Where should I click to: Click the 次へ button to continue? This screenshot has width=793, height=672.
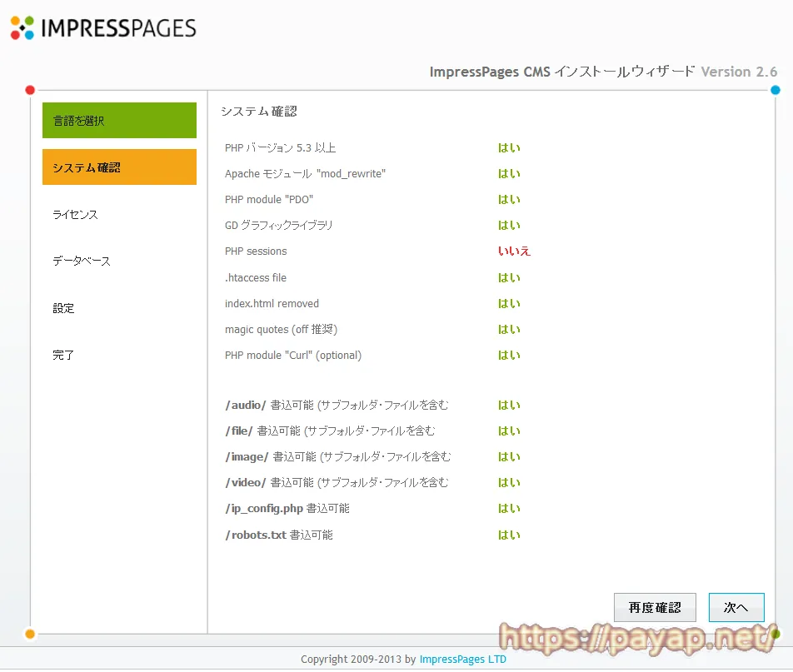coord(736,607)
